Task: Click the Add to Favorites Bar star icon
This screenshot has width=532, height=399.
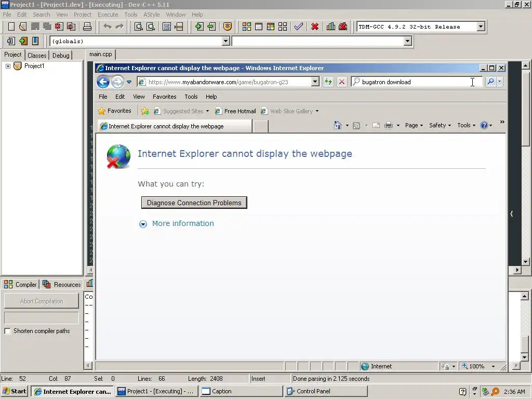Action: click(x=145, y=111)
